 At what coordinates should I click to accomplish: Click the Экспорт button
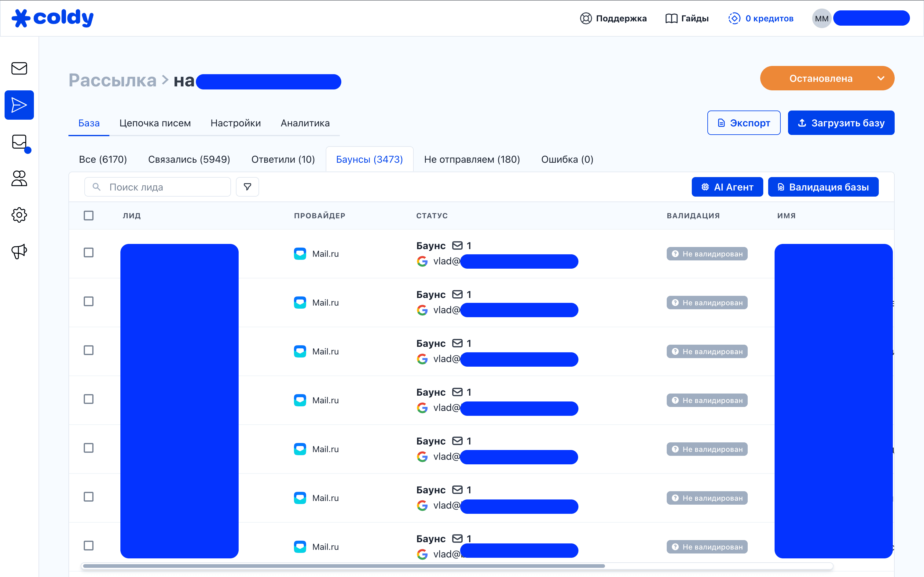[743, 123]
